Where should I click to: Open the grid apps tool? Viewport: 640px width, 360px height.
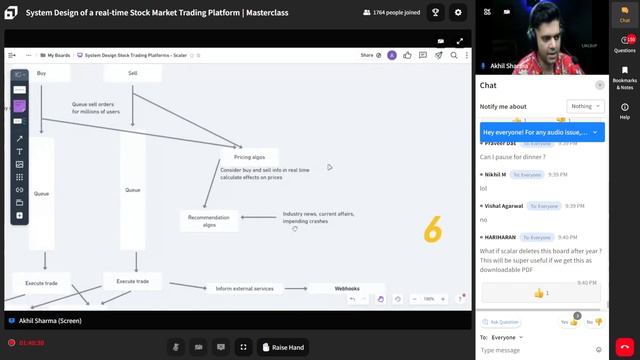click(x=20, y=177)
